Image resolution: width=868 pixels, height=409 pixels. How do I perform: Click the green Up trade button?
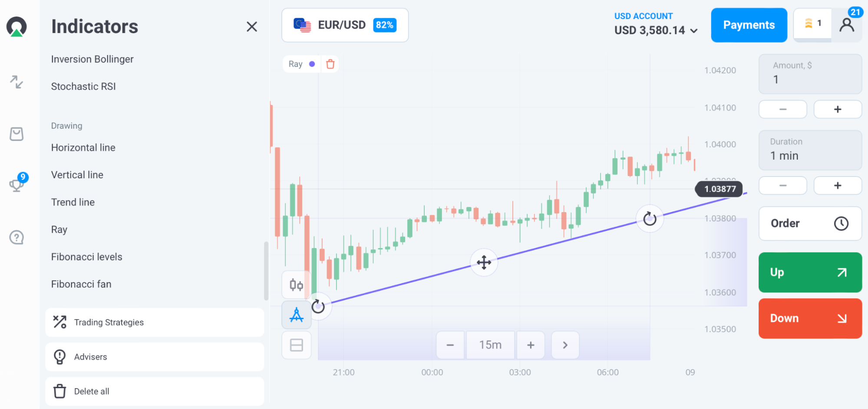(x=810, y=272)
